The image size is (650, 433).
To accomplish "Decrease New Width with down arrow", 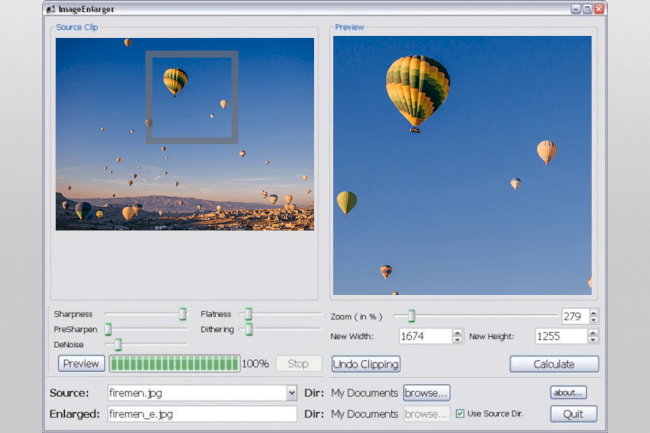I will [457, 340].
